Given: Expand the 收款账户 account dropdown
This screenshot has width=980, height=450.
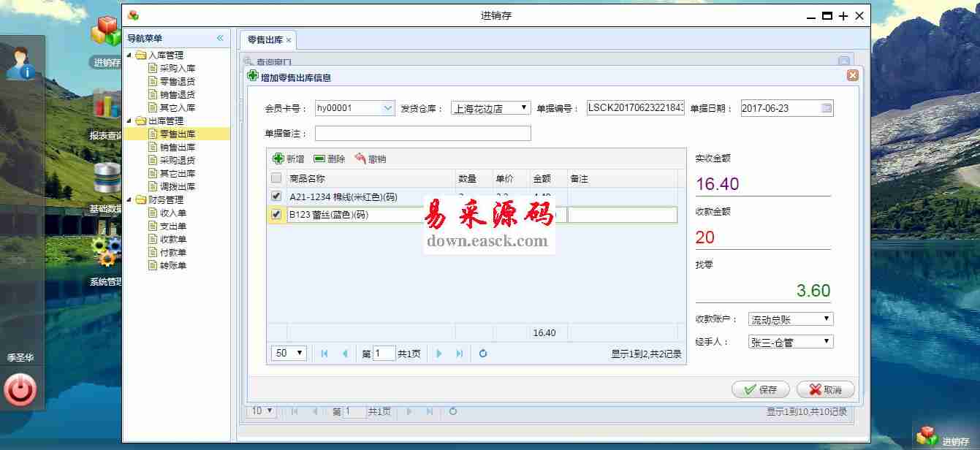Looking at the screenshot, I should 791,319.
